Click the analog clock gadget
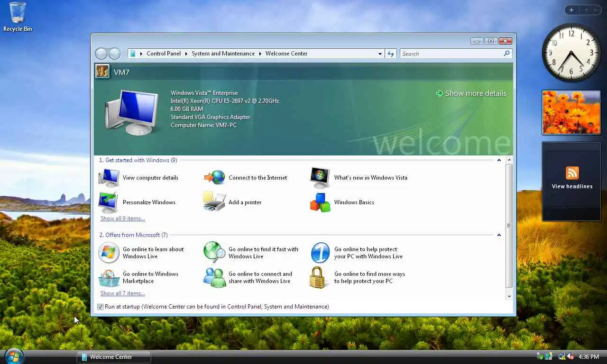 tap(571, 53)
